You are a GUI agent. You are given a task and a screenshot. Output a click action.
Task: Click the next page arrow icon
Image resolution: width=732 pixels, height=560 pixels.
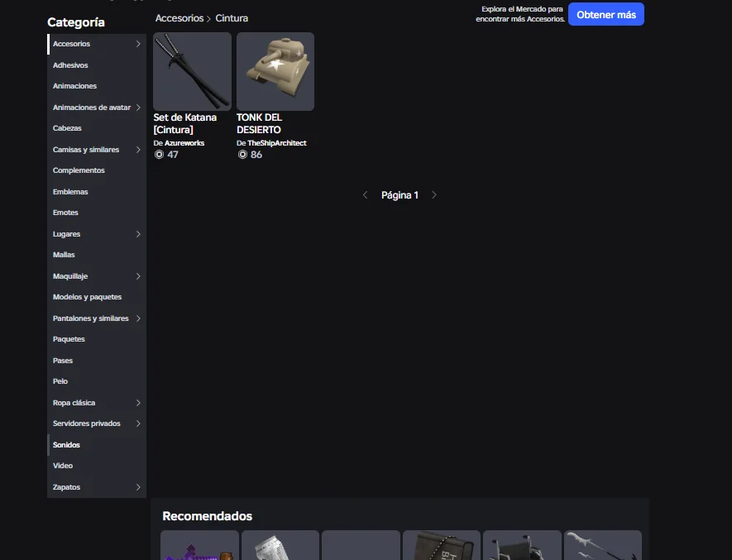434,195
